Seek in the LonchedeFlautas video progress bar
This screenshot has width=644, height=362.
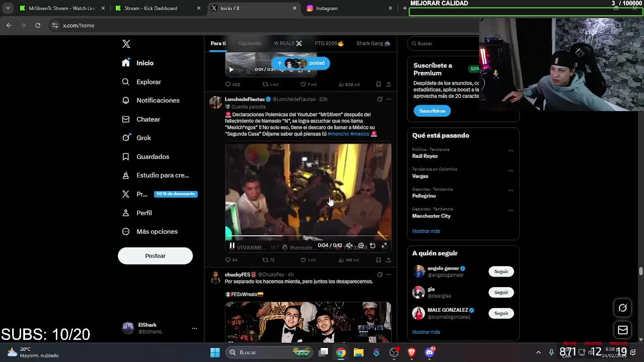308,236
